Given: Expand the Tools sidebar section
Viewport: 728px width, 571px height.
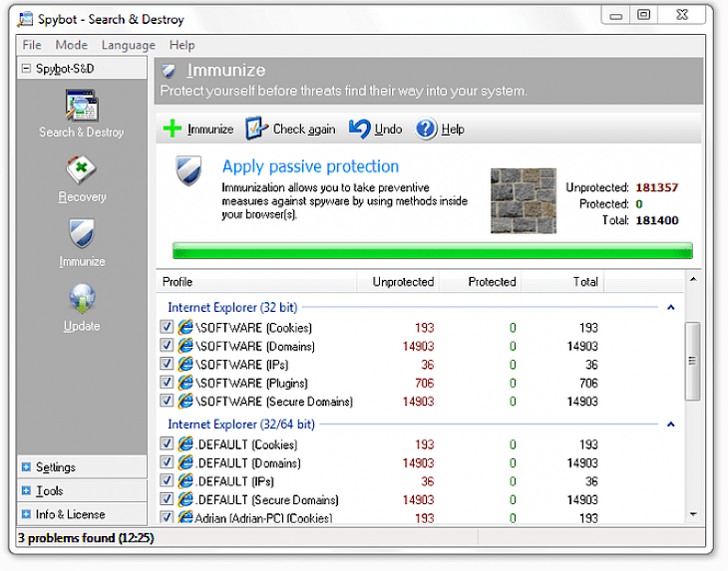Looking at the screenshot, I should 26,490.
